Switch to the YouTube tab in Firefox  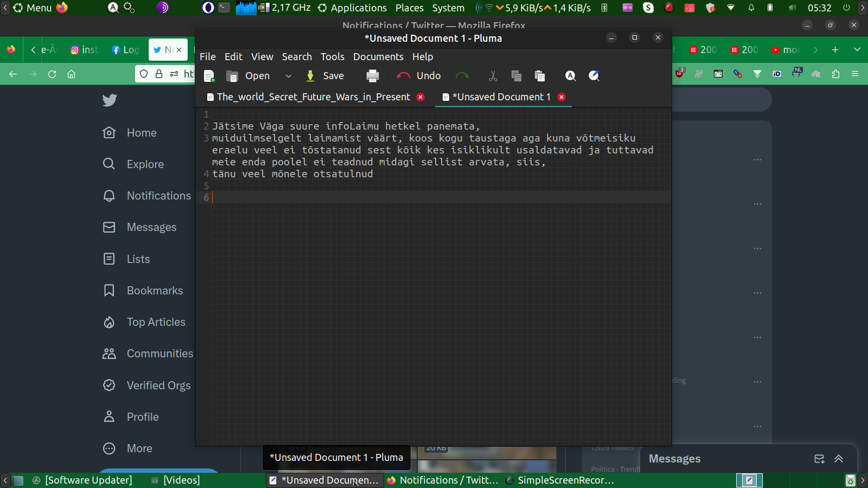786,50
